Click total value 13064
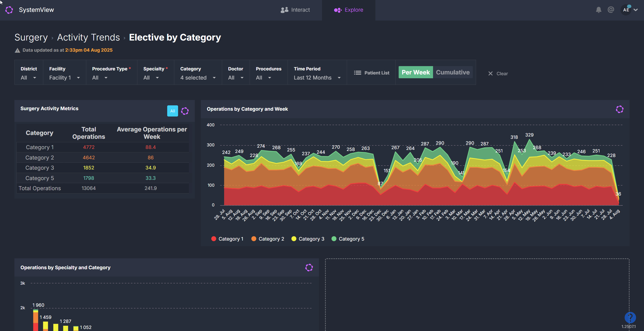This screenshot has height=331, width=644. click(x=89, y=188)
